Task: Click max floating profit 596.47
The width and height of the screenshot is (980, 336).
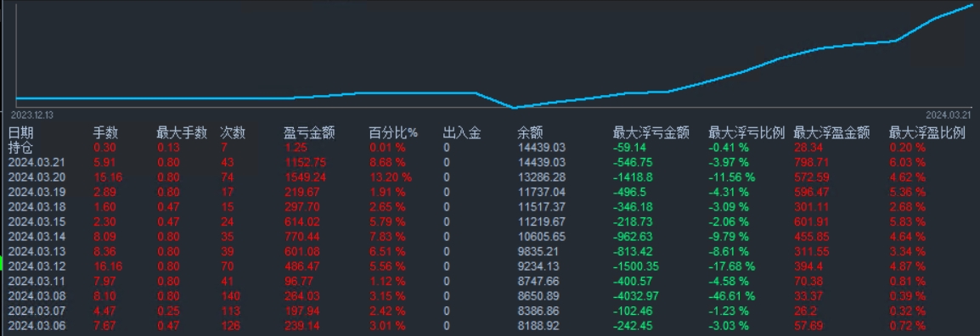Action: (811, 192)
